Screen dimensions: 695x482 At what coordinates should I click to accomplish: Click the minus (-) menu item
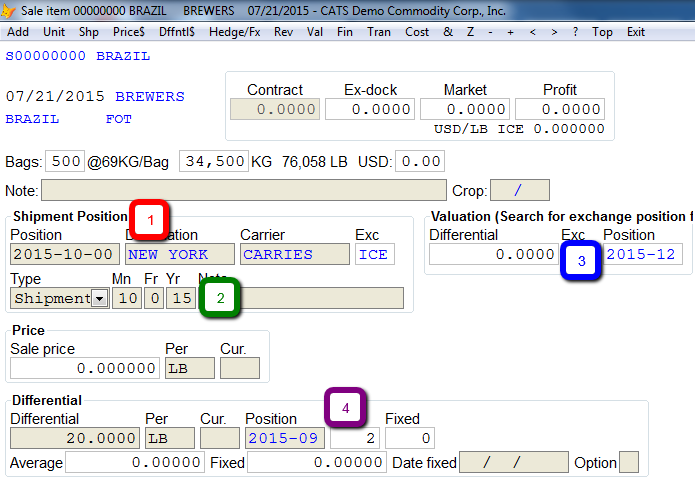[x=490, y=32]
